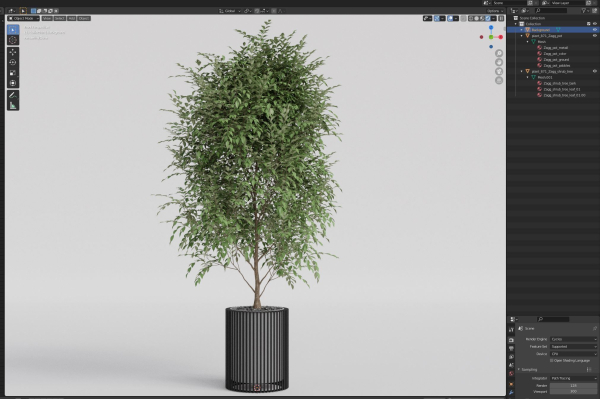
Task: Open outliner filter dropdown
Action: tap(585, 11)
